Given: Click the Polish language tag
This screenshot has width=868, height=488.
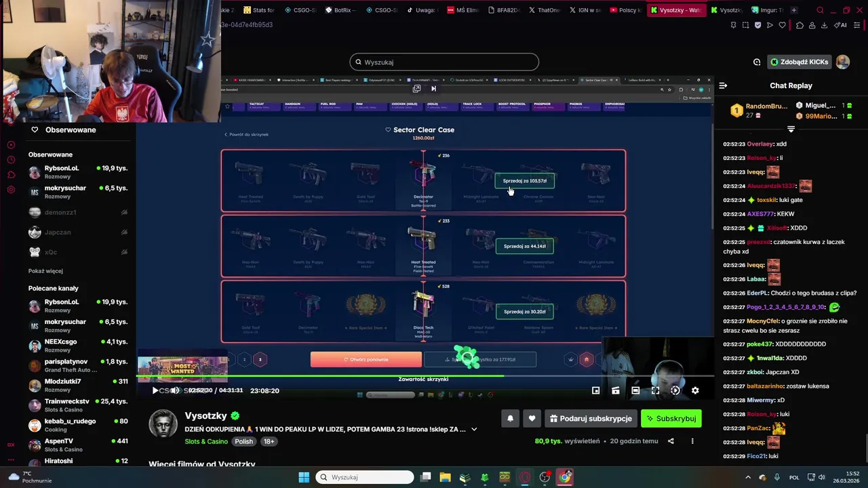Looking at the screenshot, I should [x=243, y=441].
